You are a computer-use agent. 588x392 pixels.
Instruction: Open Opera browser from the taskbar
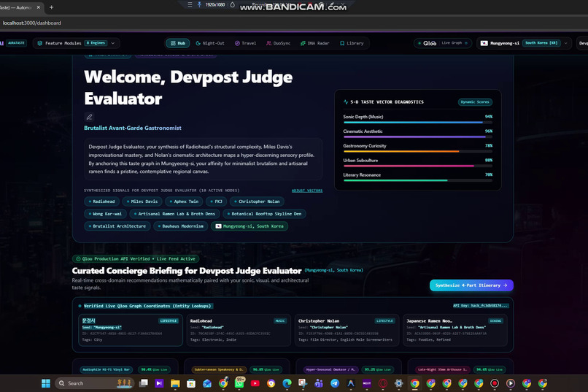click(x=383, y=383)
